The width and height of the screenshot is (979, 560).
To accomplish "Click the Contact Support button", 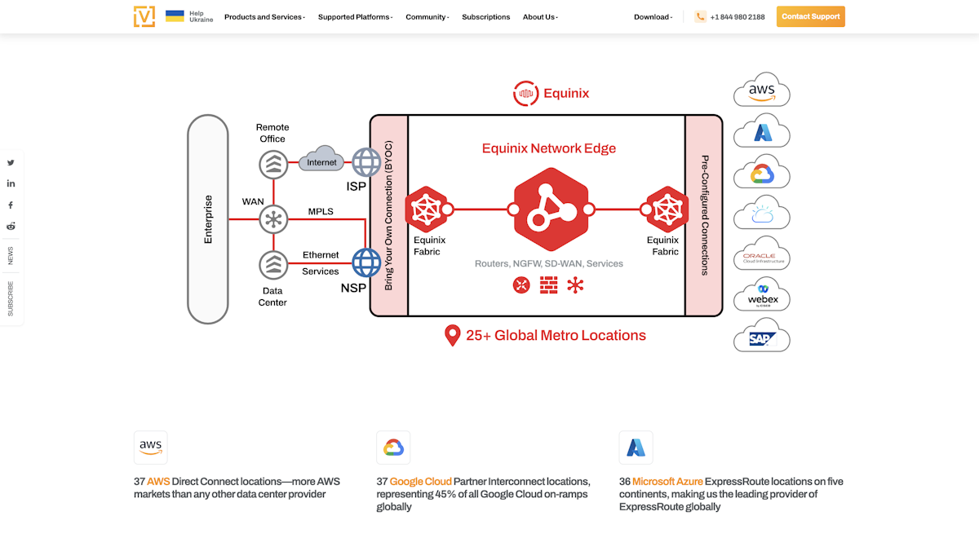I will (810, 16).
